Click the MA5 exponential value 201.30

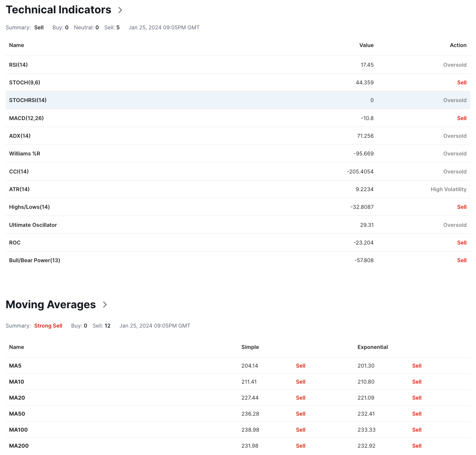point(366,366)
